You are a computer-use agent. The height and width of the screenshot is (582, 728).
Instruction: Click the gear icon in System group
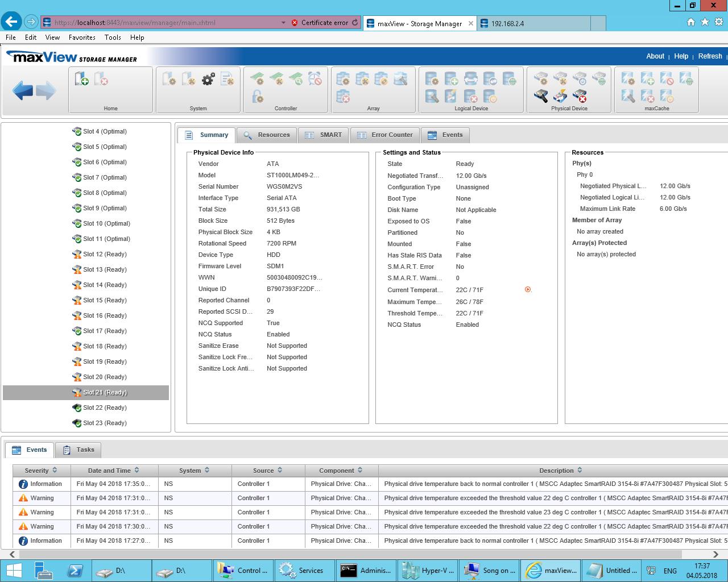pyautogui.click(x=208, y=79)
